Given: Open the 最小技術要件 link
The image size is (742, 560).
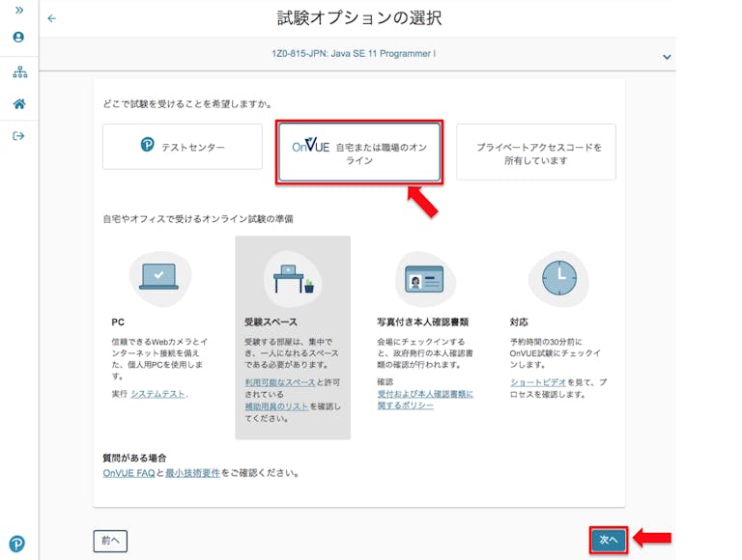Looking at the screenshot, I should pyautogui.click(x=192, y=473).
